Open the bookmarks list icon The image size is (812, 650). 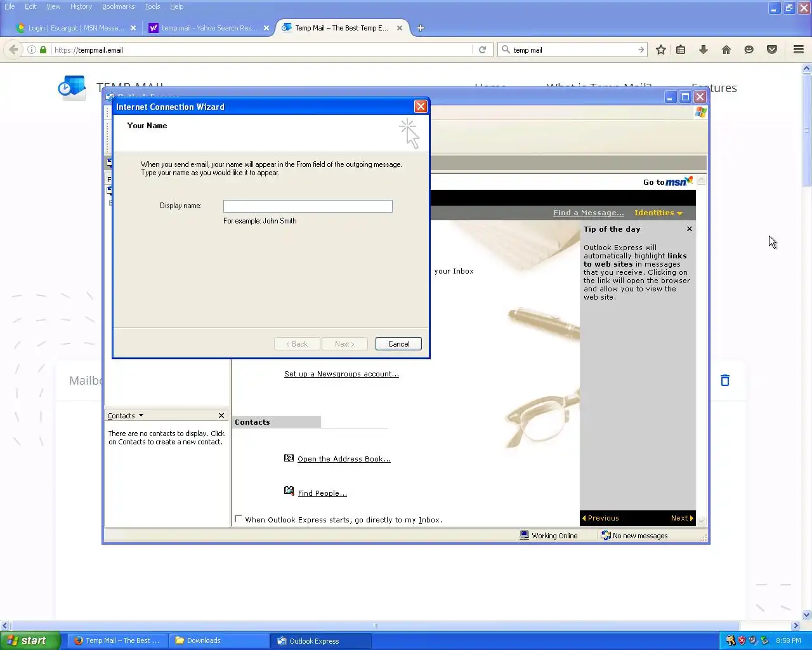pos(681,50)
